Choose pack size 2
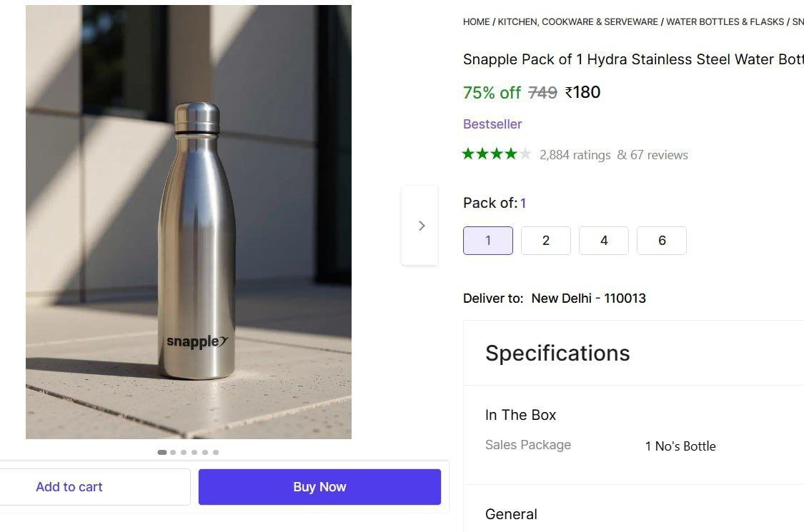Screen dimensions: 804x532 coord(546,241)
